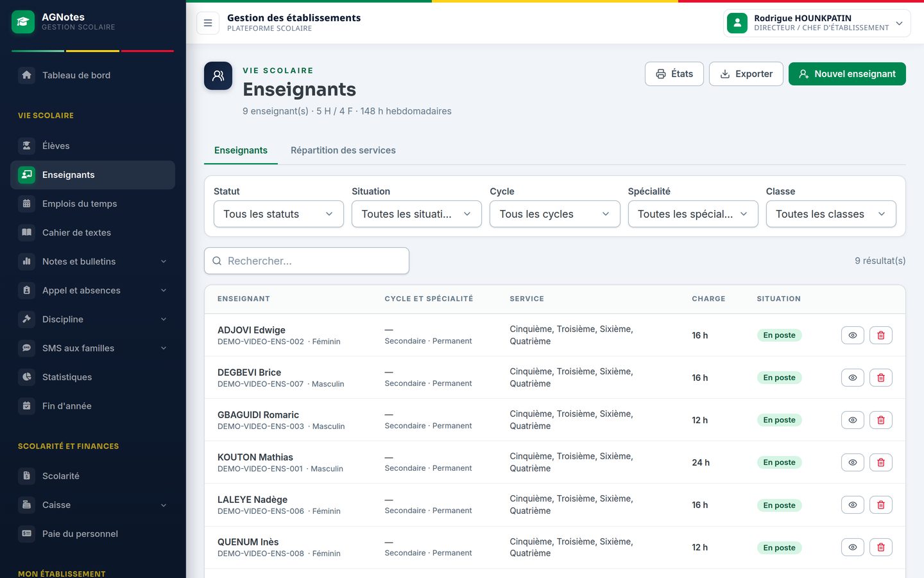The width and height of the screenshot is (924, 578).
Task: Open the Spécialité dropdown filter
Action: coord(693,214)
